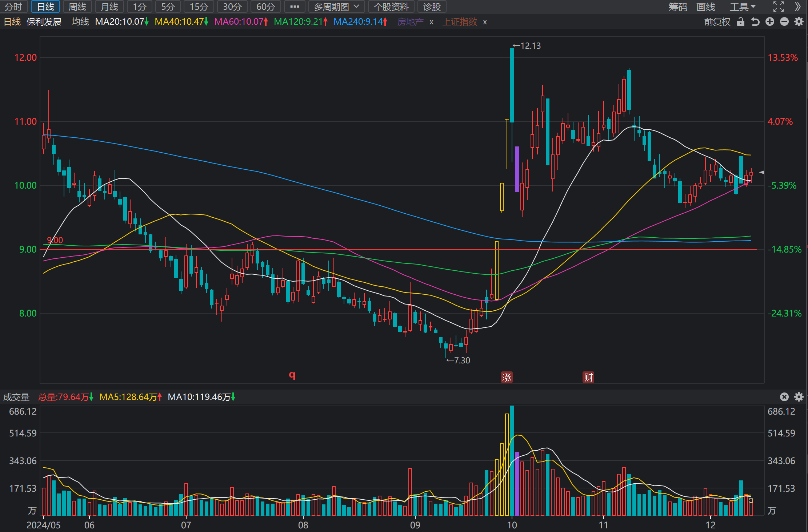Open main chart settings gear
808x532 pixels.
[799, 22]
